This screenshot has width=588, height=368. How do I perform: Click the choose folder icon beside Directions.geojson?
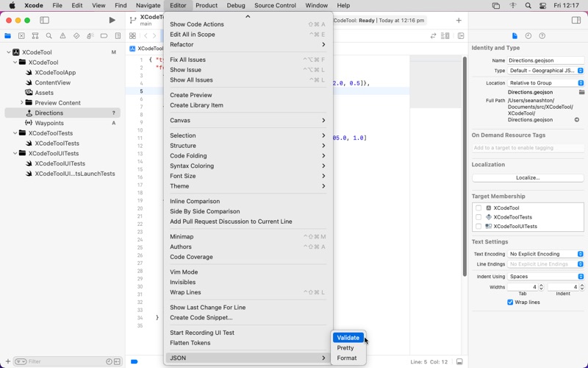[x=581, y=92]
